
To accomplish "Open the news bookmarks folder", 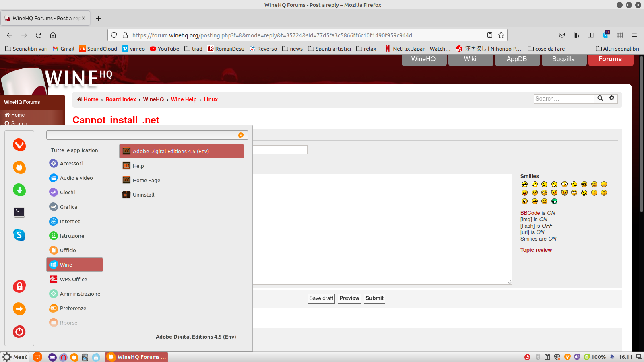I will tap(292, 49).
